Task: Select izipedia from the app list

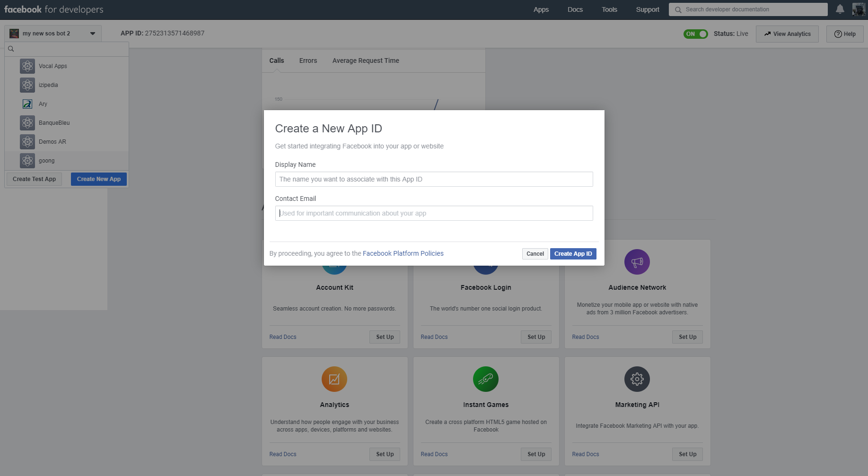Action: coord(67,85)
